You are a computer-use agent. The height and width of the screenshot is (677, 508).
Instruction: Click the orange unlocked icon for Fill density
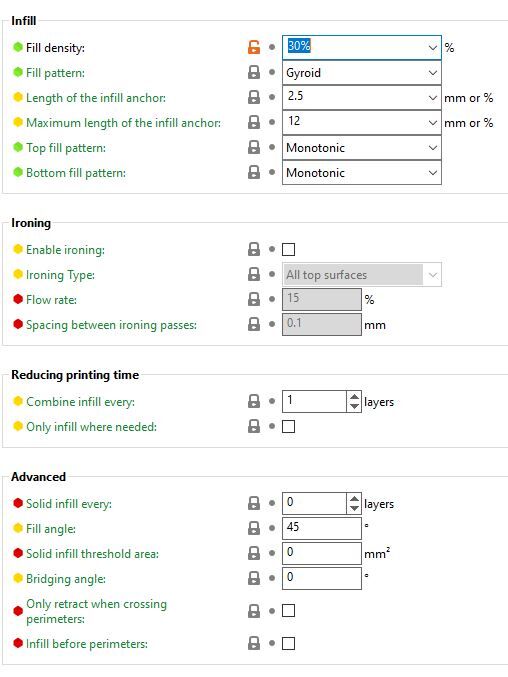coord(254,47)
